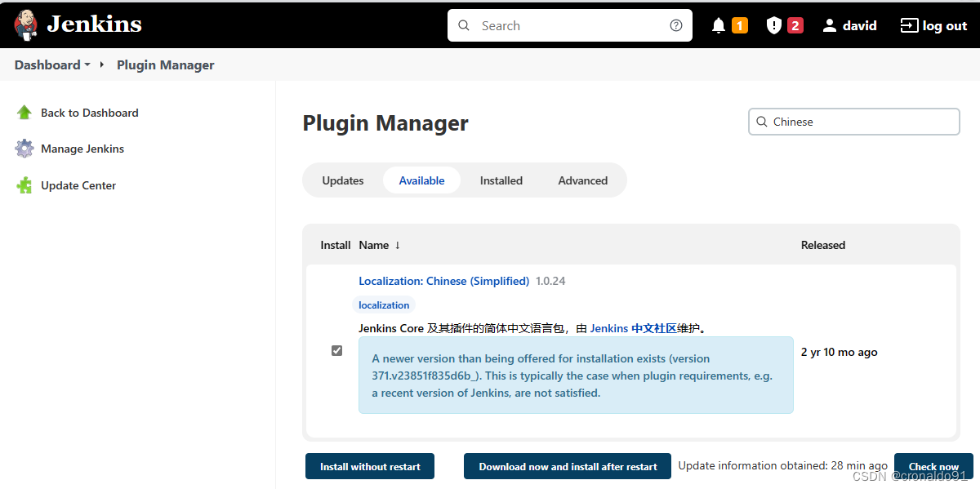Click the search help question mark icon
980x489 pixels.
[676, 25]
